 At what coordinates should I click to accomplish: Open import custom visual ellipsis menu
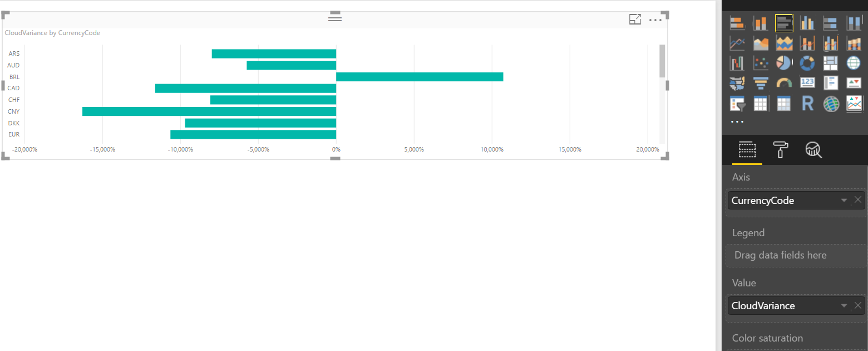tap(737, 121)
